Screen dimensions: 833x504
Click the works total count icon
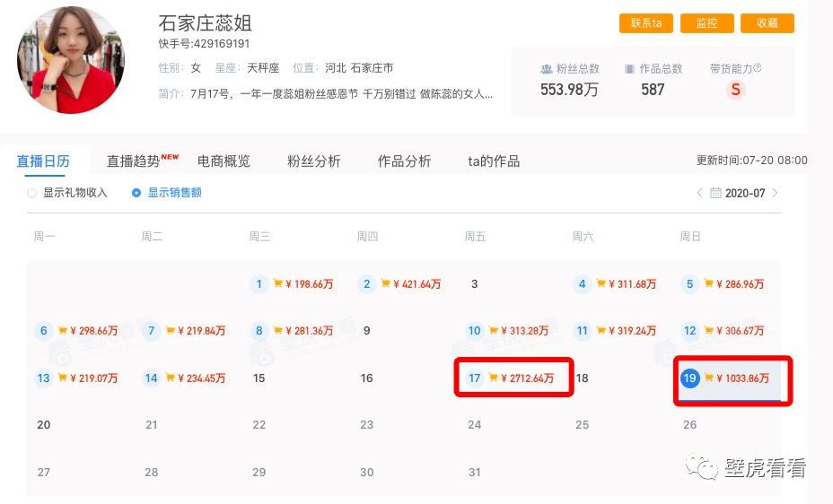[x=630, y=69]
